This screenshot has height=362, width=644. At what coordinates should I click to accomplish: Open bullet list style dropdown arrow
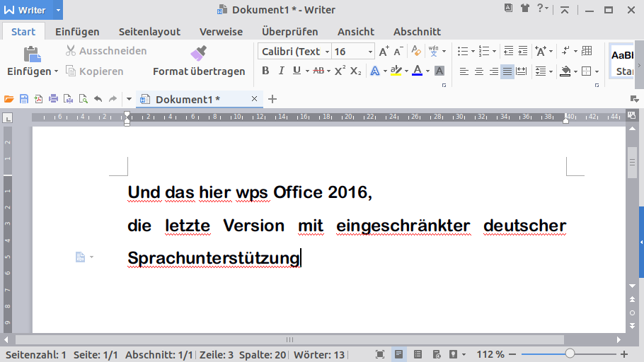473,52
